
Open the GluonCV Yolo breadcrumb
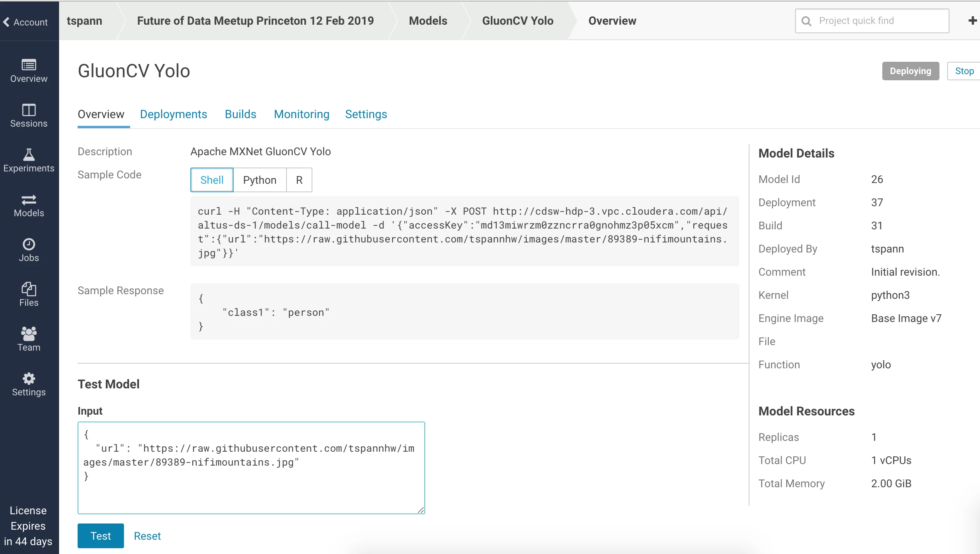[x=517, y=21]
